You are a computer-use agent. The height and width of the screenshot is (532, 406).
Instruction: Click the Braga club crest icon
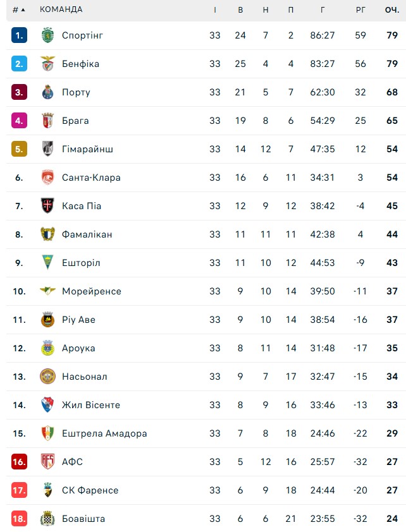click(47, 121)
